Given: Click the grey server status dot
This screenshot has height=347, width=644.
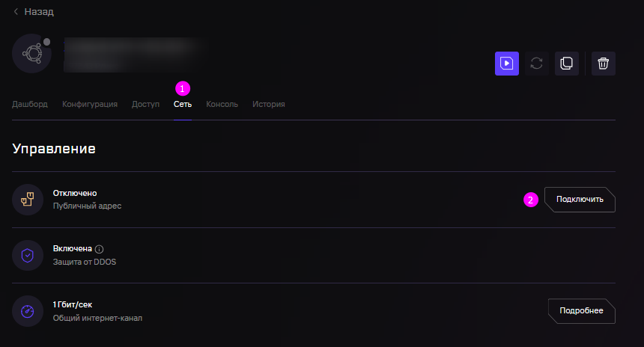Looking at the screenshot, I should point(47,42).
